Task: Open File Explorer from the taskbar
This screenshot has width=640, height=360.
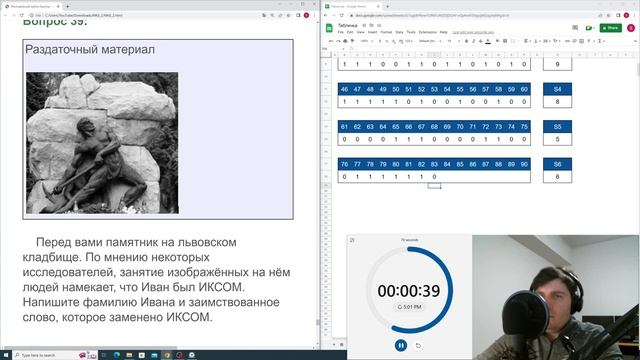Action: pos(129,355)
